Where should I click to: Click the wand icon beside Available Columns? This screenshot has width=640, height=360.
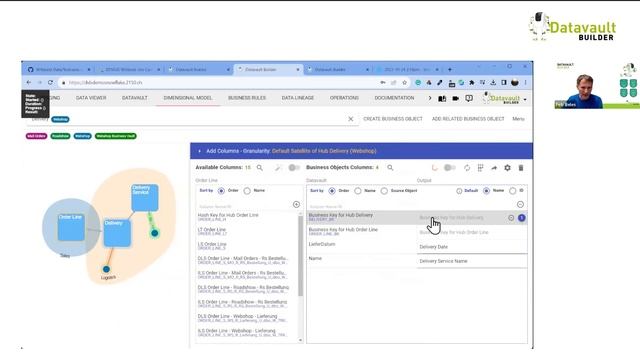278,168
